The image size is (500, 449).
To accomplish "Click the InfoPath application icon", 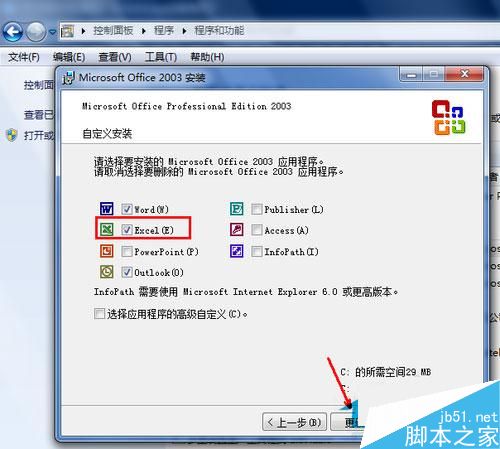I will [237, 251].
